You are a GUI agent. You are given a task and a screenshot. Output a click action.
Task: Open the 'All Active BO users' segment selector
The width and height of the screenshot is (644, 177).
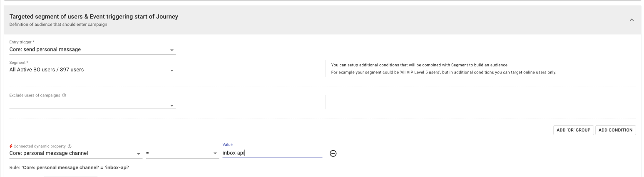click(x=87, y=70)
